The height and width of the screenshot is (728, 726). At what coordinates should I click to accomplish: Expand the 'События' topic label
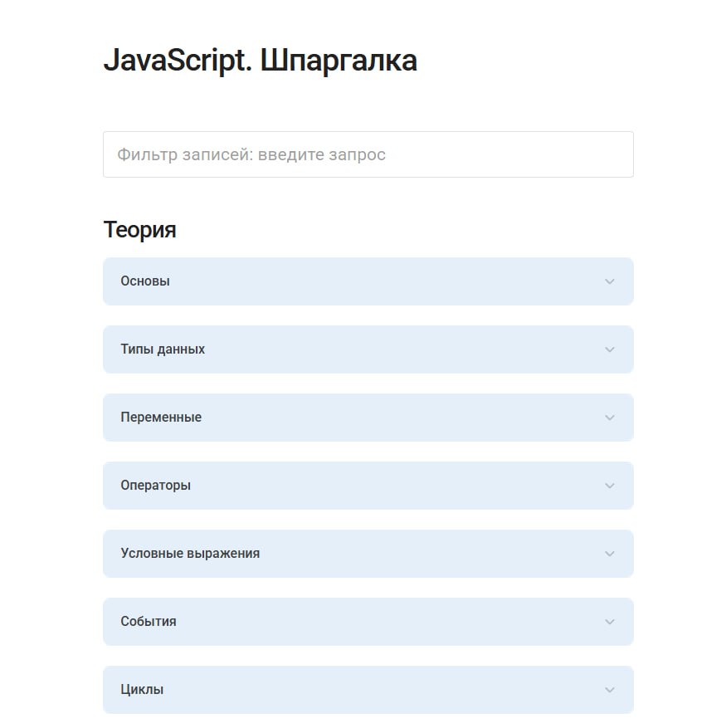[x=149, y=622]
